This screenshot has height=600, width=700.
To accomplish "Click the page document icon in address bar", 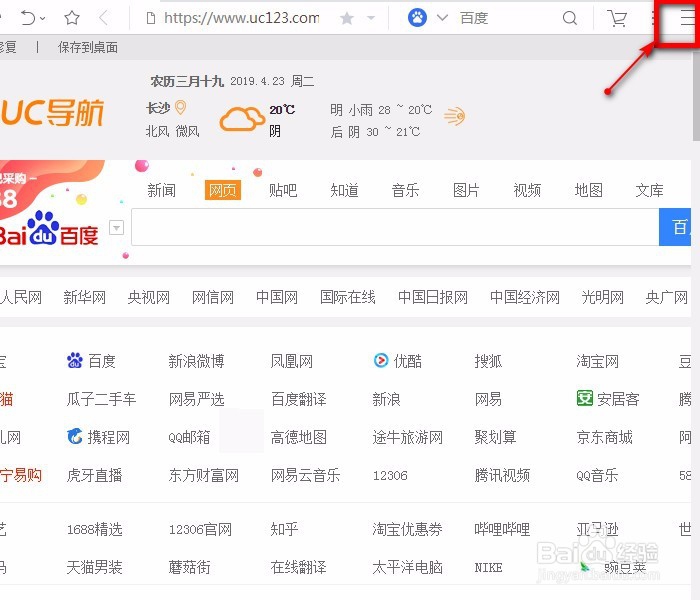I will click(x=151, y=18).
